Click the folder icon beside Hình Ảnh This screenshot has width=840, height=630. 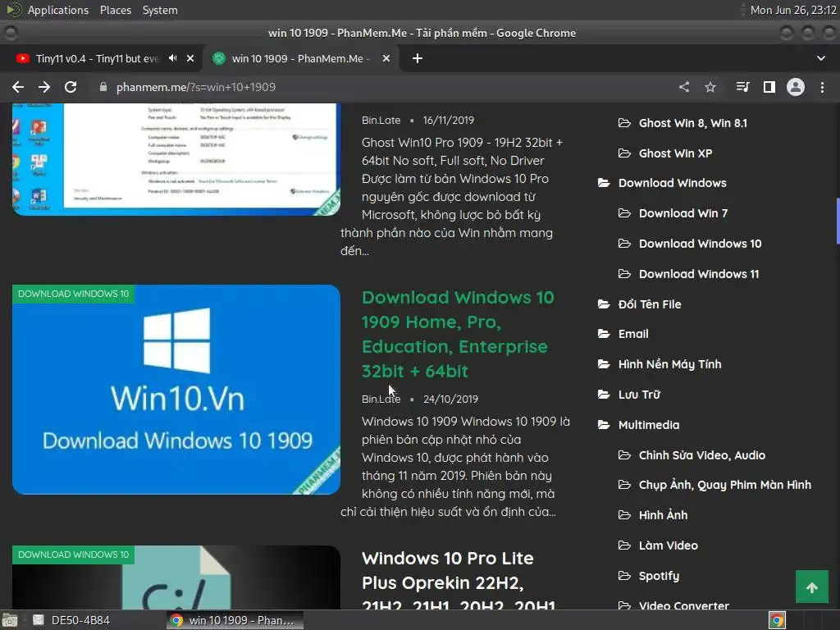624,515
